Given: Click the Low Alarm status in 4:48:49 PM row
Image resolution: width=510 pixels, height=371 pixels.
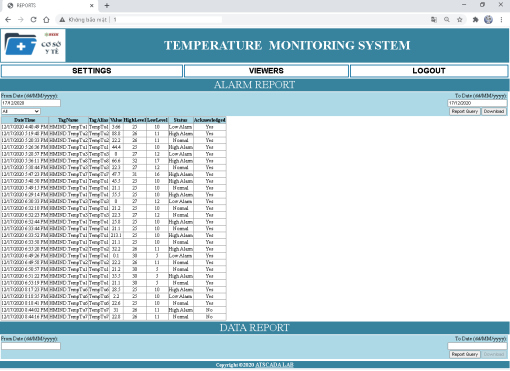Looking at the screenshot, I should 180,127.
